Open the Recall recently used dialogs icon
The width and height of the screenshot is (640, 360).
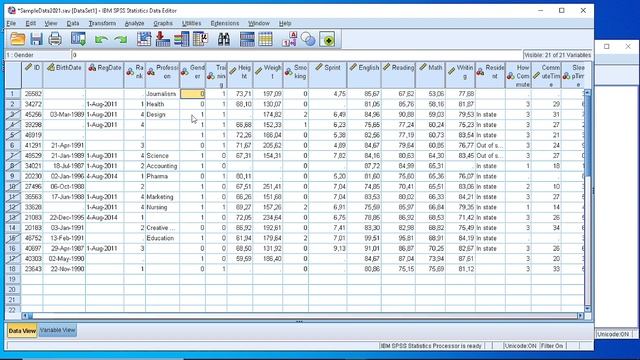coord(78,39)
